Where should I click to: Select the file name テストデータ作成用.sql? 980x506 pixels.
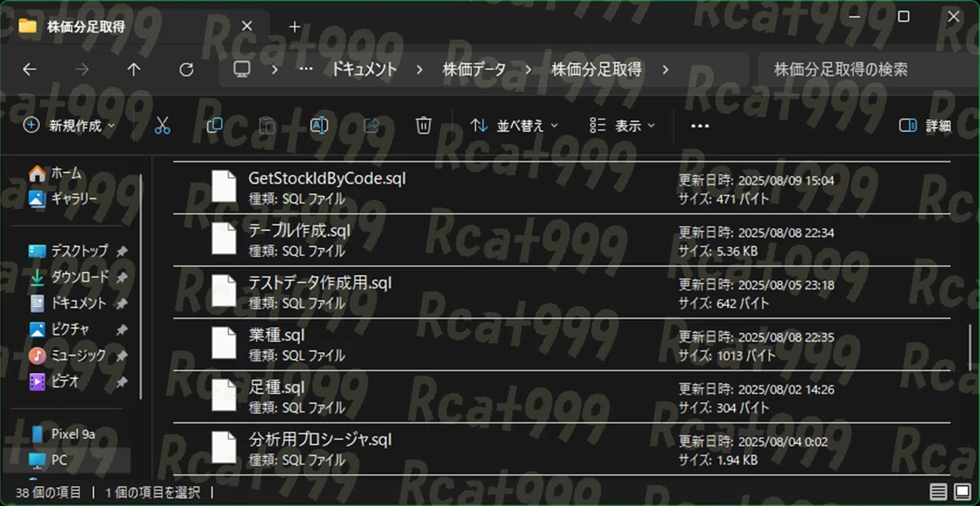320,282
